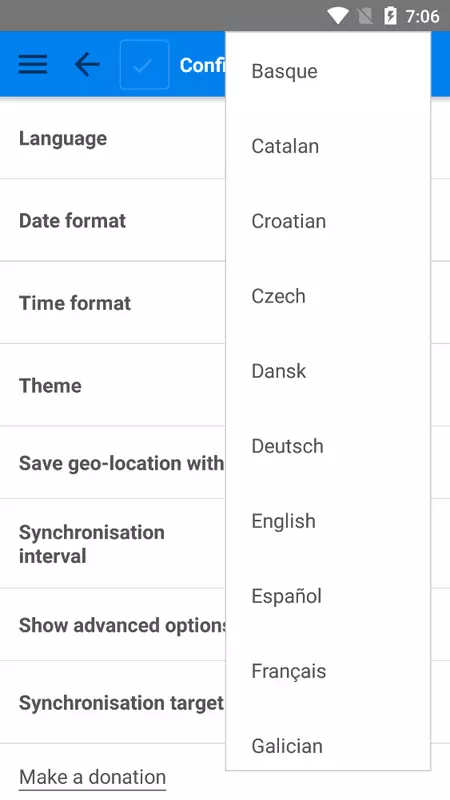
Task: Pick Deutsch in the dropdown
Action: click(328, 446)
